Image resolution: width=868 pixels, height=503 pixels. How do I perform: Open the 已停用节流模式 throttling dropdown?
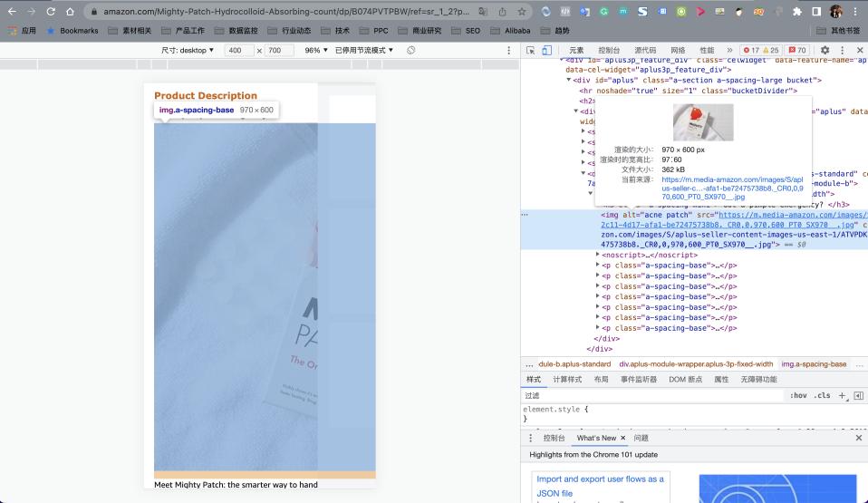364,50
